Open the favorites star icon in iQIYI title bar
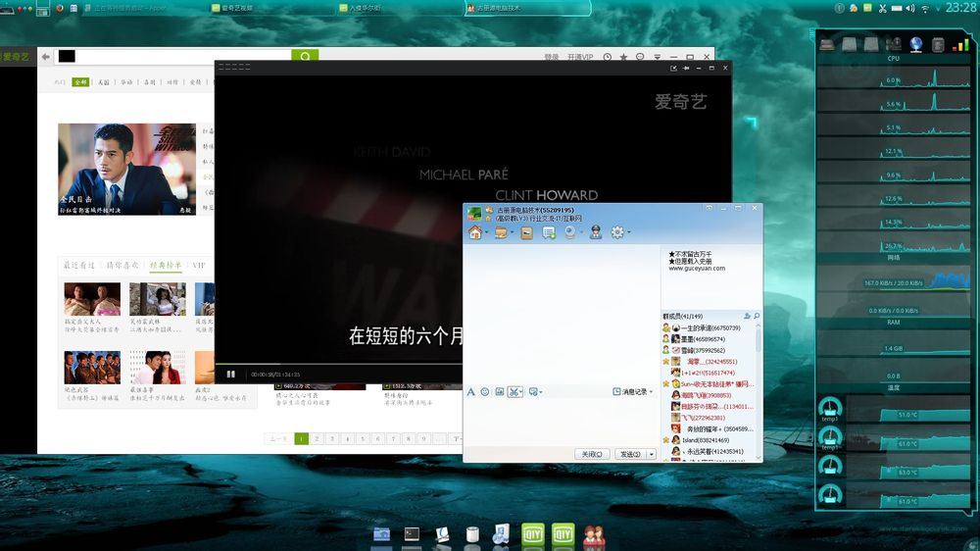Image resolution: width=980 pixels, height=551 pixels. 623,57
